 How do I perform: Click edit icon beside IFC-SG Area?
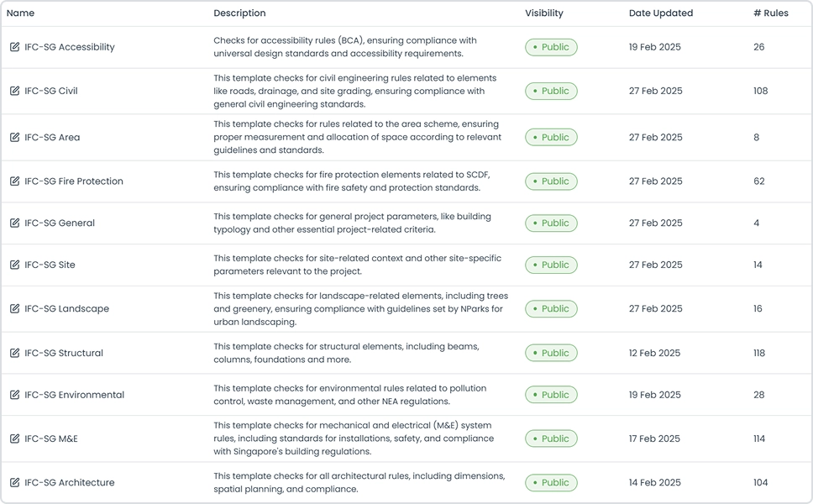[x=14, y=137]
